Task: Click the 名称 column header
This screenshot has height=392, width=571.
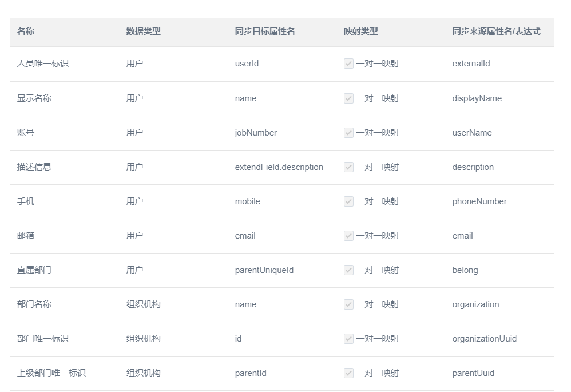Action: (26, 31)
